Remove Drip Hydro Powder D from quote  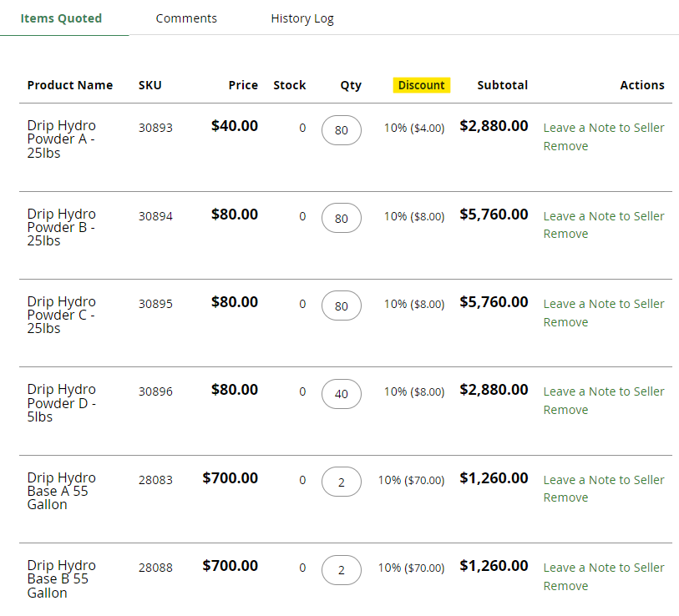[x=565, y=410]
